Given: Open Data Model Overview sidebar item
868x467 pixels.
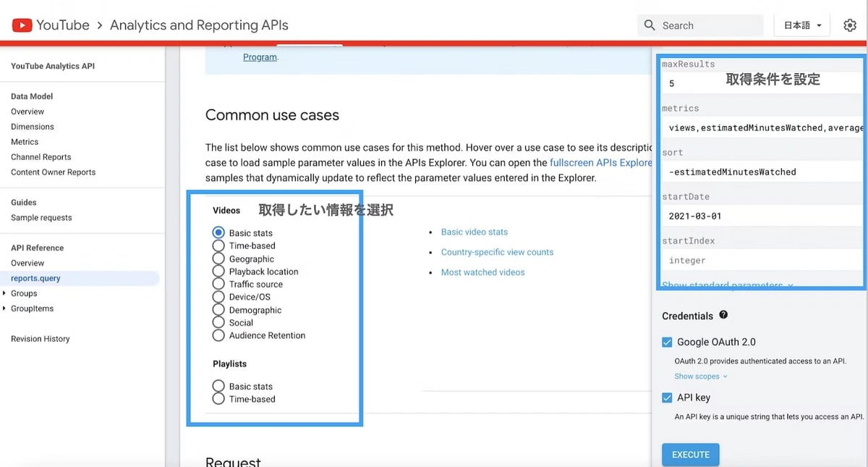Looking at the screenshot, I should 27,112.
